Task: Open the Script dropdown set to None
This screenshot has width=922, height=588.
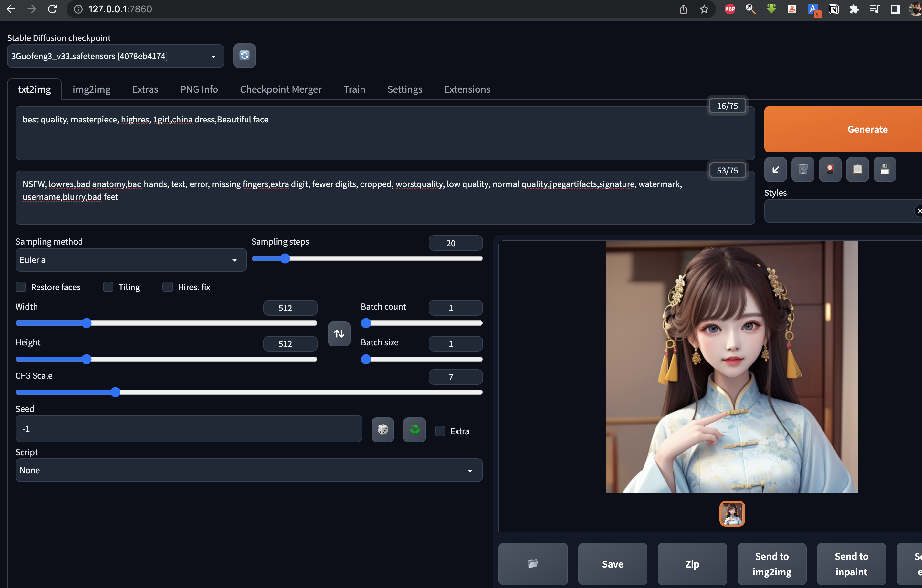Action: point(248,470)
